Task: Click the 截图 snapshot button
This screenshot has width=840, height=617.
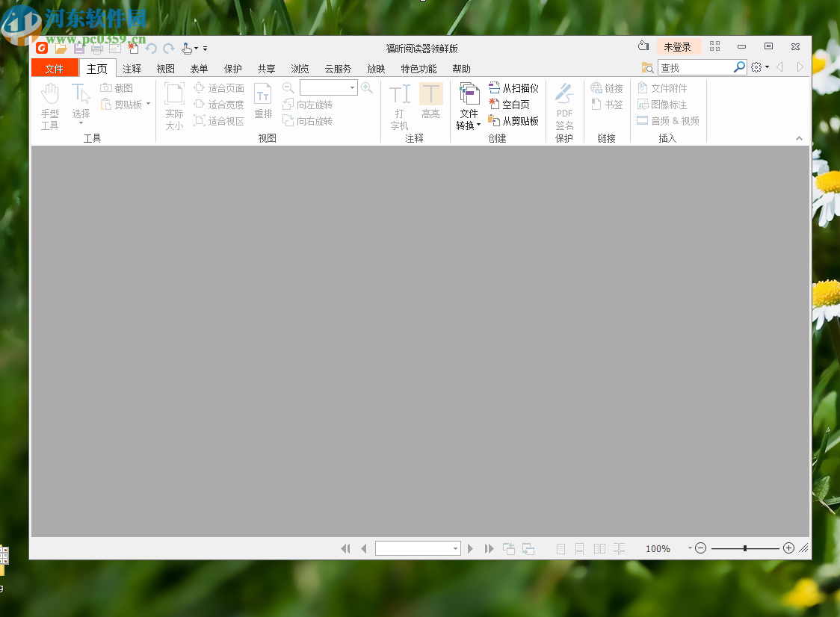Action: point(117,88)
